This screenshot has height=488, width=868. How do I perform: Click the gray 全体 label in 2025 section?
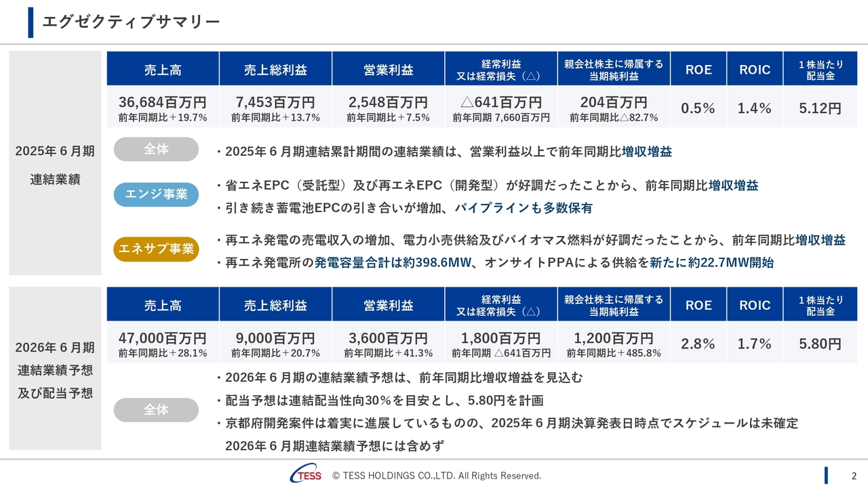point(156,149)
